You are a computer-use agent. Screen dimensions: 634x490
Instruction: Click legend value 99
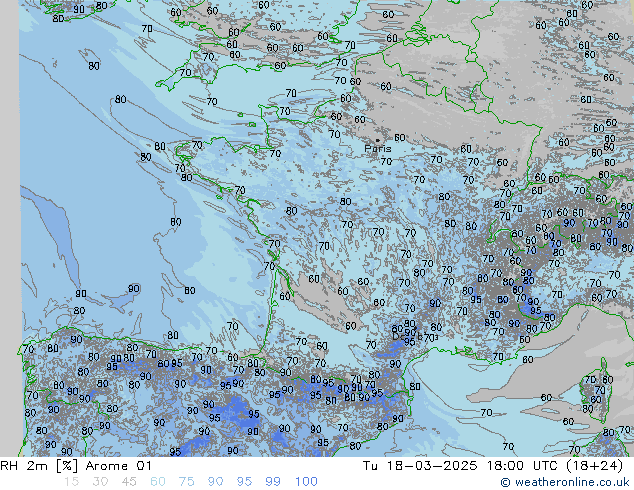pos(273,482)
